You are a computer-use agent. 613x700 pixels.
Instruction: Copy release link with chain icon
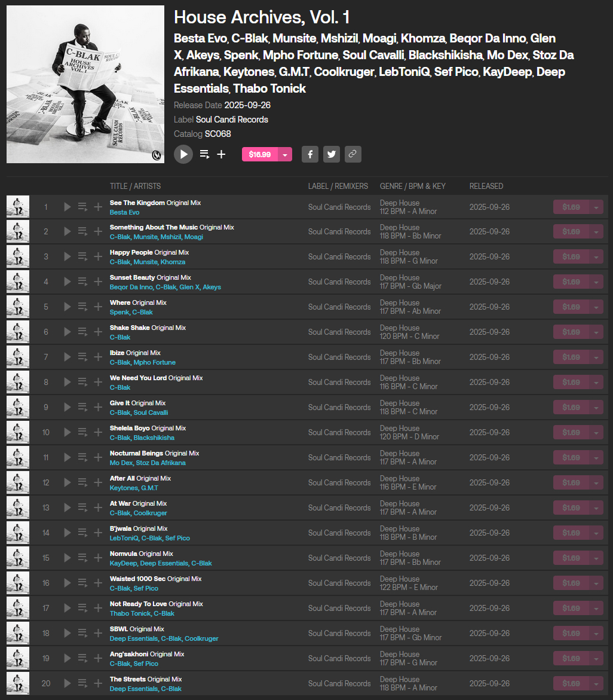pyautogui.click(x=353, y=154)
